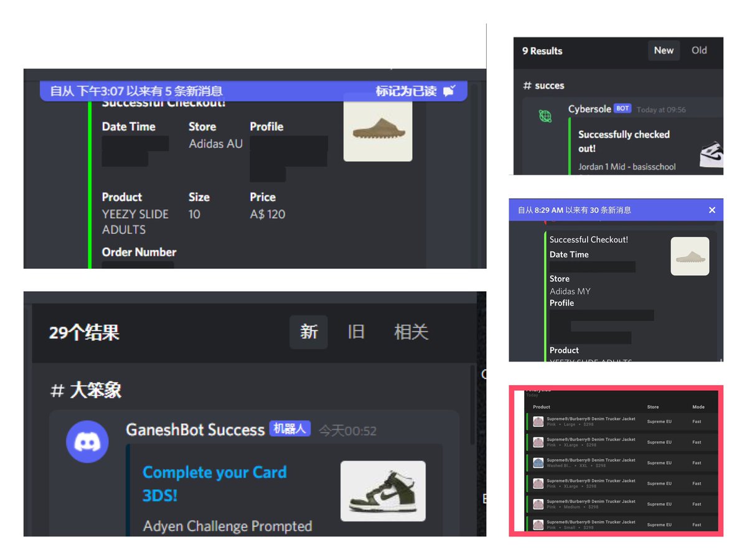Select the Denim Trucker Jacket title in the Pink Large row

(591, 419)
